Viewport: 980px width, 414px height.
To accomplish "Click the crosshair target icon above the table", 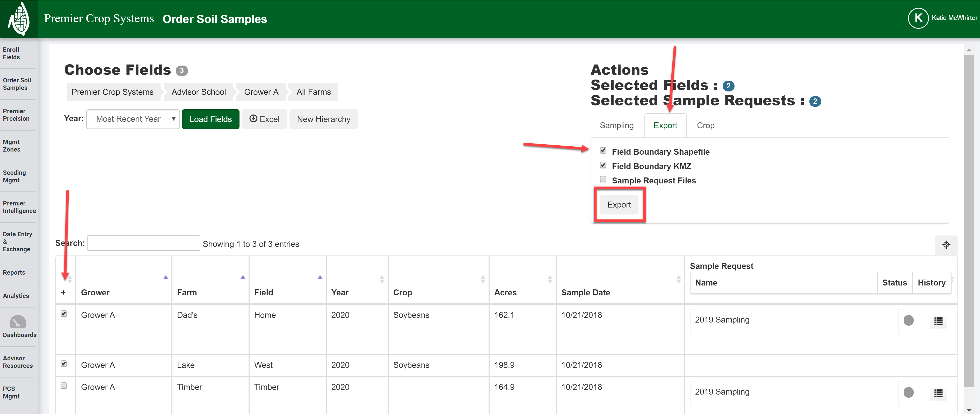I will point(947,245).
